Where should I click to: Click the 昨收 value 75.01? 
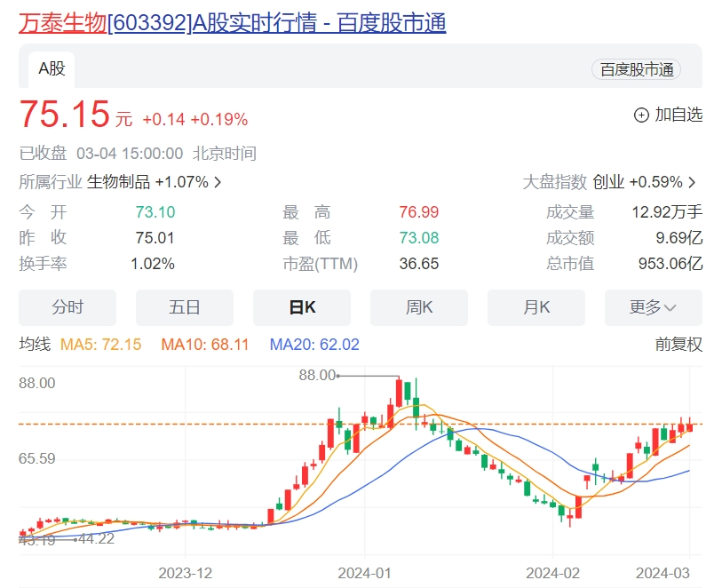pos(155,238)
